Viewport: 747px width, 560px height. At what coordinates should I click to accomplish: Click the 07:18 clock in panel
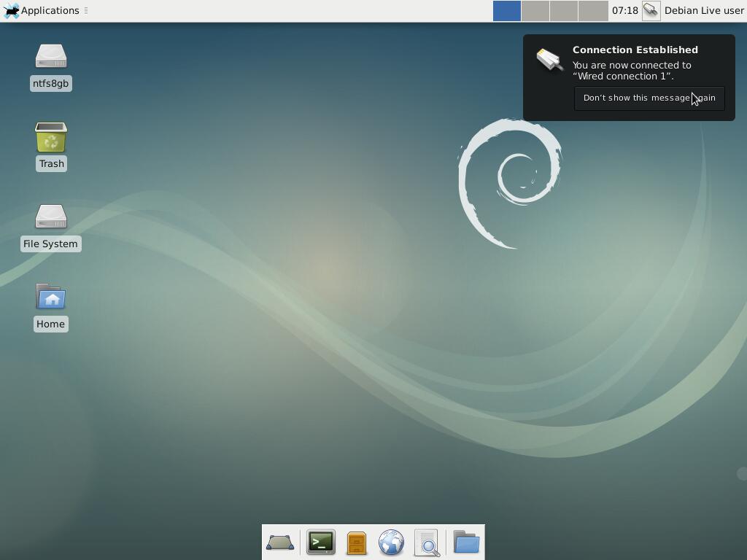(x=625, y=10)
